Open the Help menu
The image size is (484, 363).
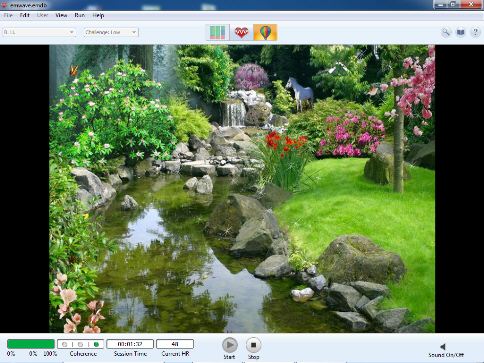pos(98,15)
